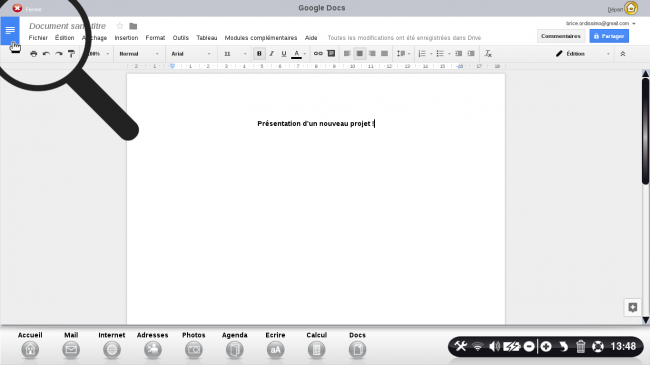This screenshot has width=650, height=365.
Task: Justify the text
Action: coord(385,54)
